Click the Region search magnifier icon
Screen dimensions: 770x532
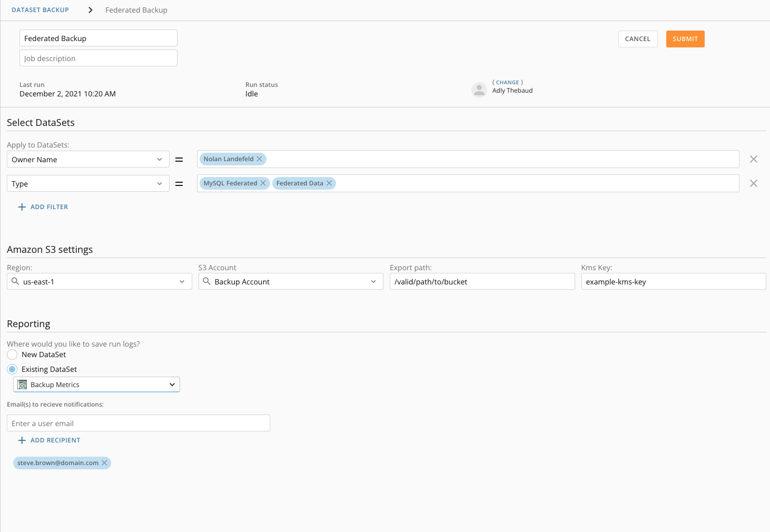(15, 281)
